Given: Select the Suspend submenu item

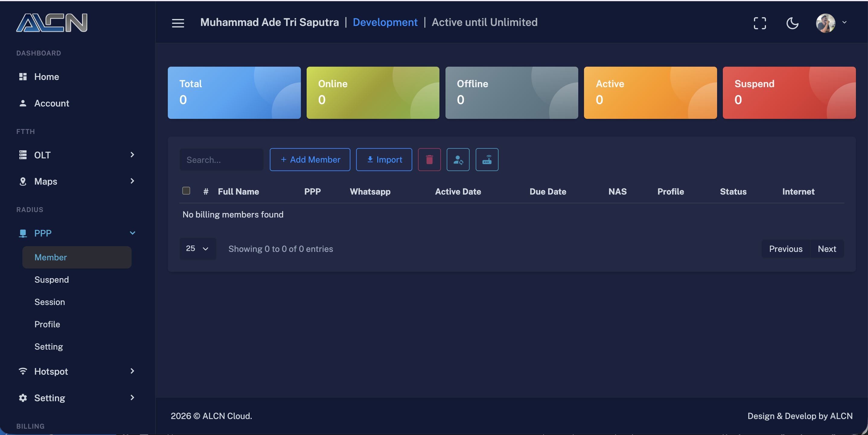Looking at the screenshot, I should (52, 279).
